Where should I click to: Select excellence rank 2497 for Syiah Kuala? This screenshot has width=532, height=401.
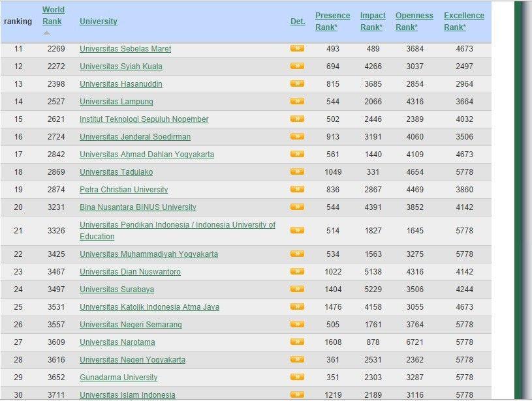tap(464, 67)
